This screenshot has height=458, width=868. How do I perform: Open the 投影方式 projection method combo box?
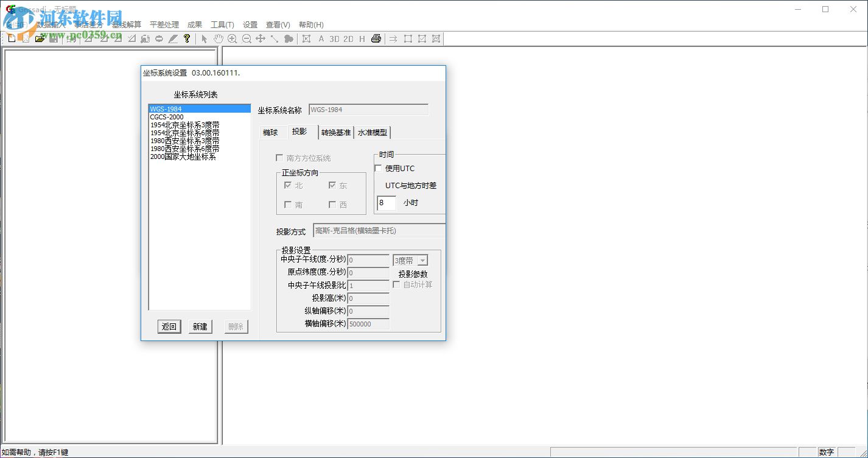pos(379,231)
